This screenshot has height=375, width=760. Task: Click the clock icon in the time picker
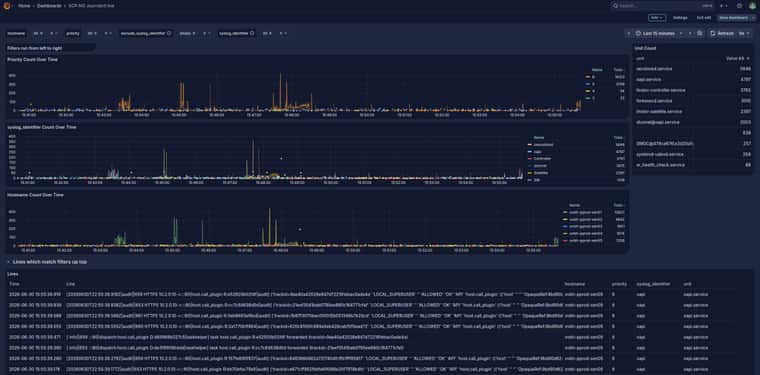[x=638, y=33]
